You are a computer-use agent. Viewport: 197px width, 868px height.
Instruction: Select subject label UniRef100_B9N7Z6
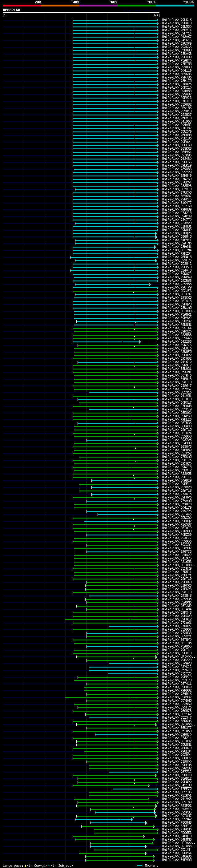pyautogui.click(x=177, y=345)
